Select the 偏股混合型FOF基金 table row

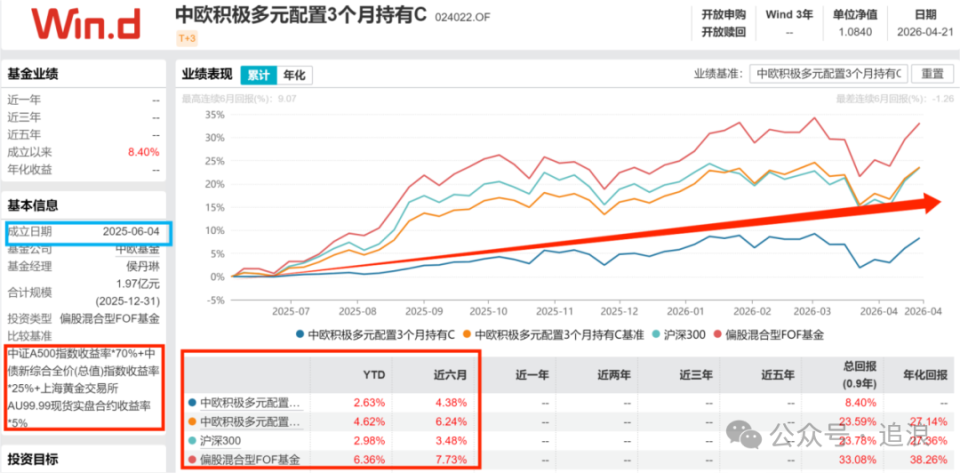(x=570, y=459)
